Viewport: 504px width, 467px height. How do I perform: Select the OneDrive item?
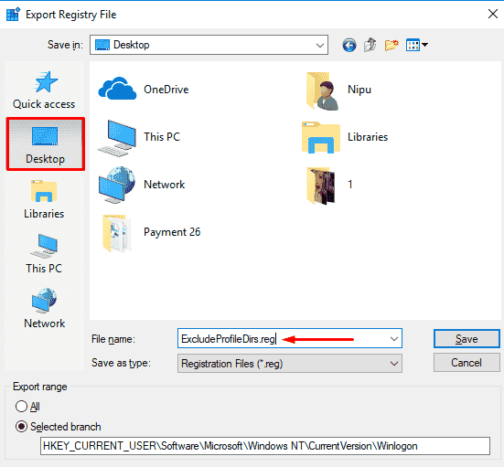pyautogui.click(x=143, y=89)
